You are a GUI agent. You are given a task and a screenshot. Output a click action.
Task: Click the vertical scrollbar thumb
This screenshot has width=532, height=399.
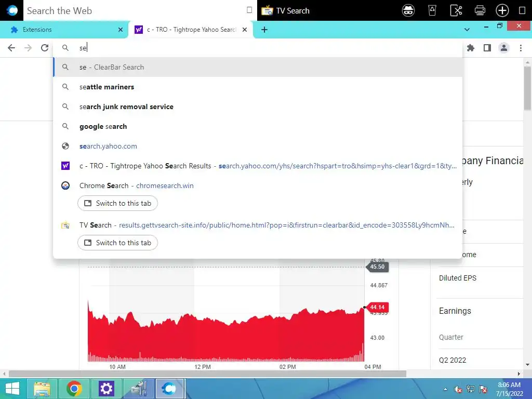[x=527, y=88]
